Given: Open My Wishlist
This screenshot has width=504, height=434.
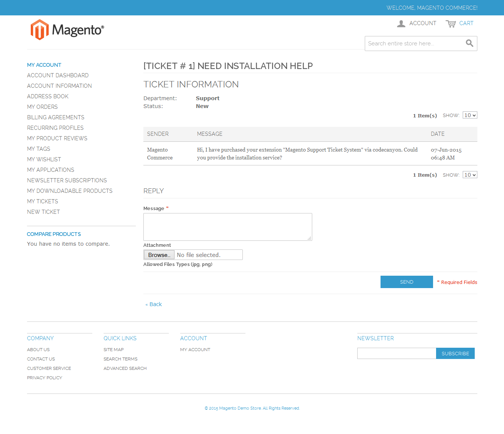Looking at the screenshot, I should pos(44,159).
